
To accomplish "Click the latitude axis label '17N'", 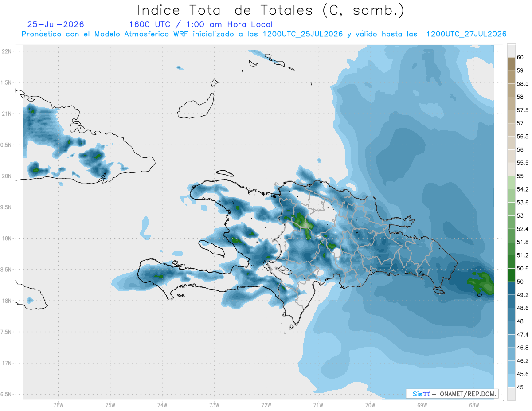I will coord(6,363).
